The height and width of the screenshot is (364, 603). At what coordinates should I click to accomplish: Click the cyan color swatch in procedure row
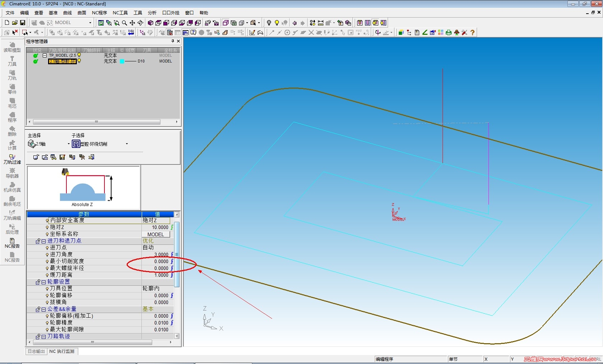(122, 61)
